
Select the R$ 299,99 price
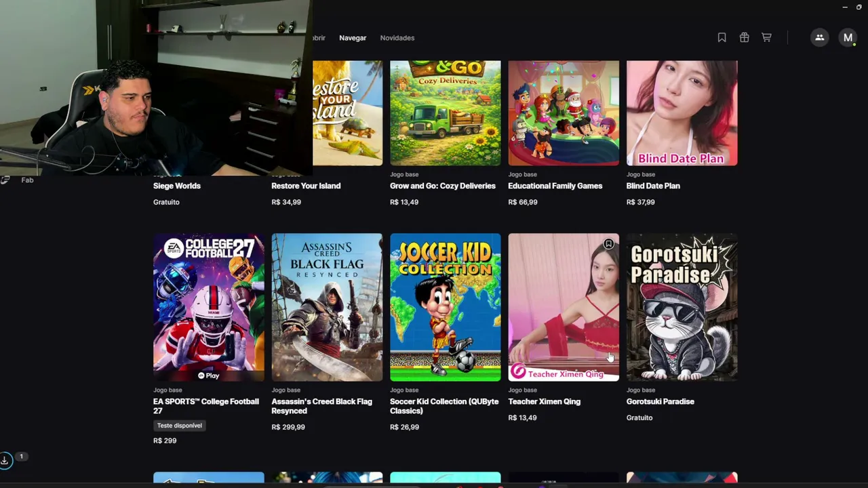coord(288,427)
